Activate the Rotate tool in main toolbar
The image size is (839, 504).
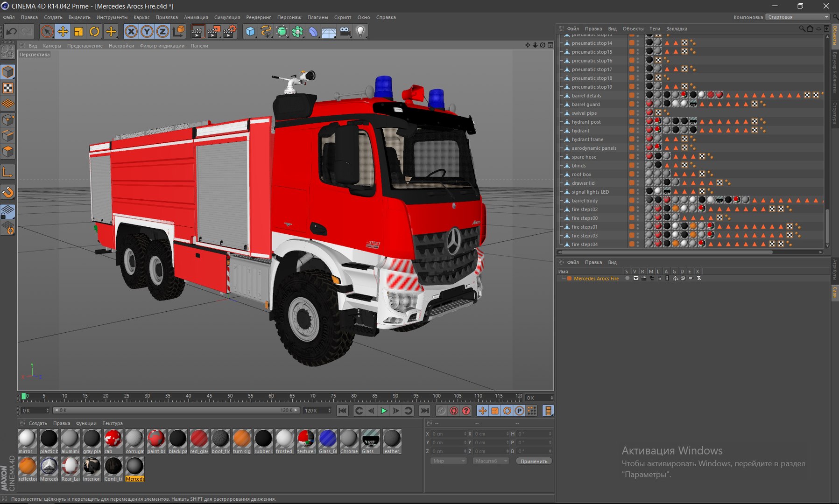[x=94, y=31]
